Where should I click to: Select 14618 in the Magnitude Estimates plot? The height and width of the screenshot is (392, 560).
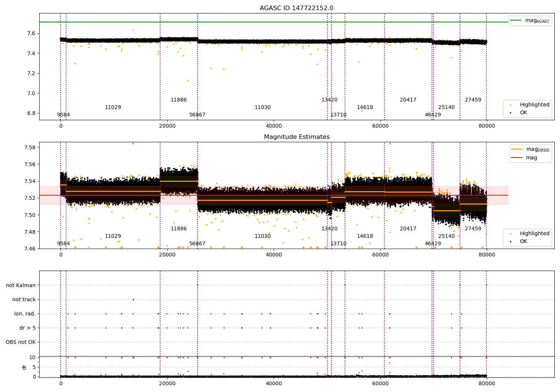(365, 236)
